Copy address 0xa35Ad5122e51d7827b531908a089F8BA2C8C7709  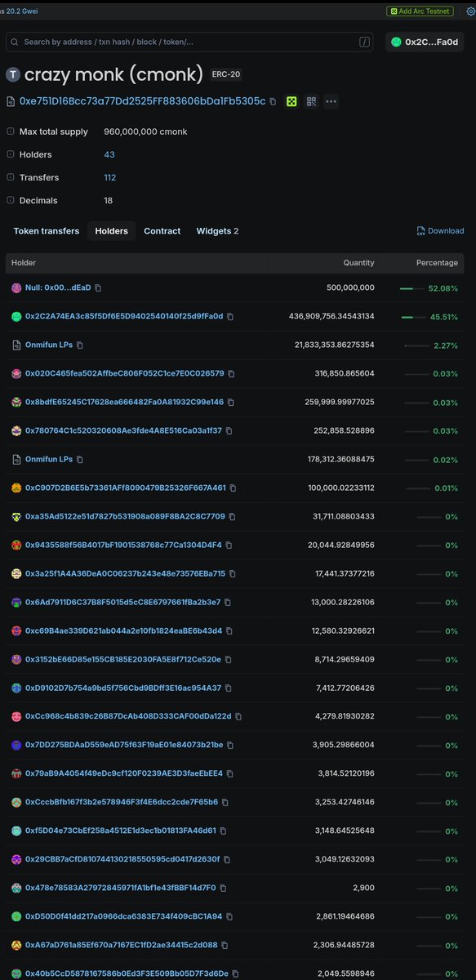[x=233, y=517]
